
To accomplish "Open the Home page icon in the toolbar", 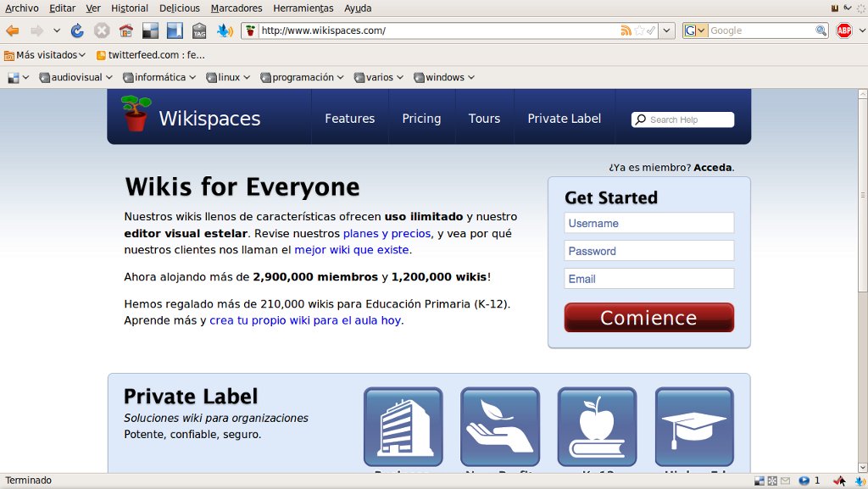I will [x=126, y=31].
